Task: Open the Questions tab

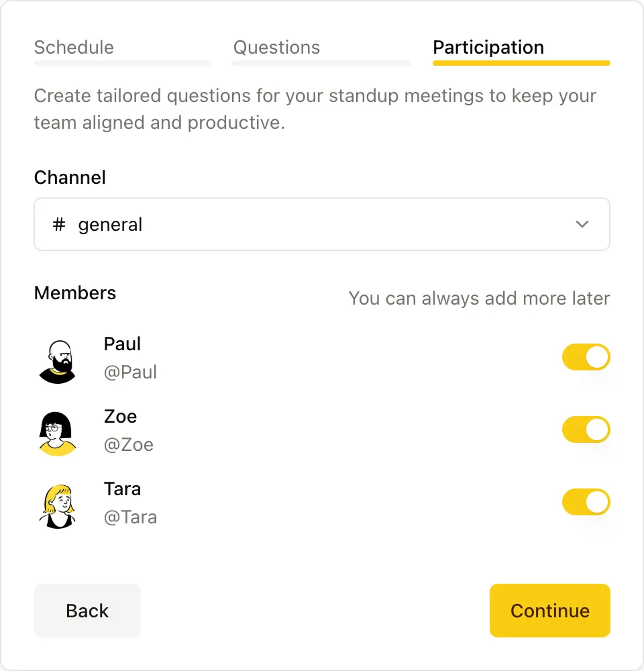Action: click(276, 48)
